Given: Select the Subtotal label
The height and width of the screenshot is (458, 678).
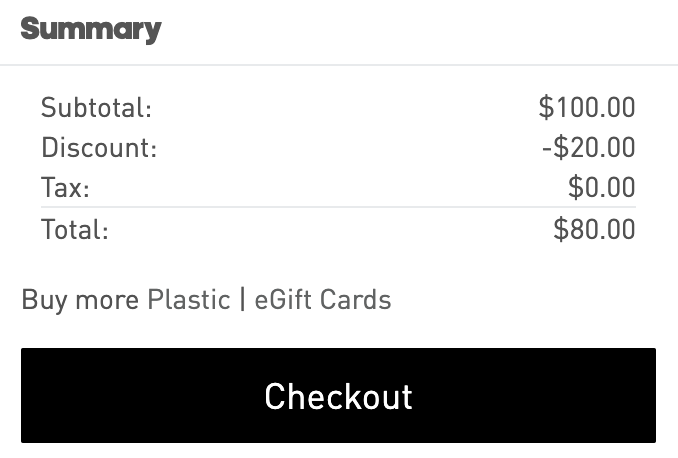Looking at the screenshot, I should point(96,107).
